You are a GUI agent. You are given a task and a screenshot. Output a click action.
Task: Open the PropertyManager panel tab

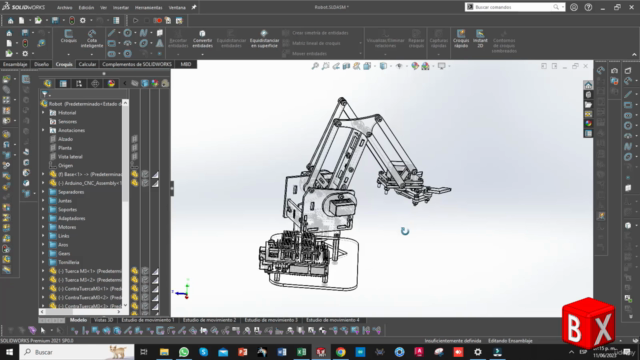tap(63, 84)
